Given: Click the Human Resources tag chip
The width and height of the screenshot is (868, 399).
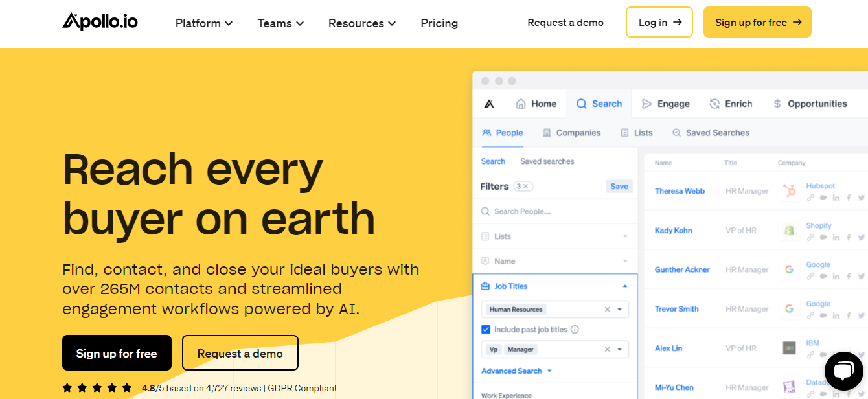Looking at the screenshot, I should coord(516,310).
